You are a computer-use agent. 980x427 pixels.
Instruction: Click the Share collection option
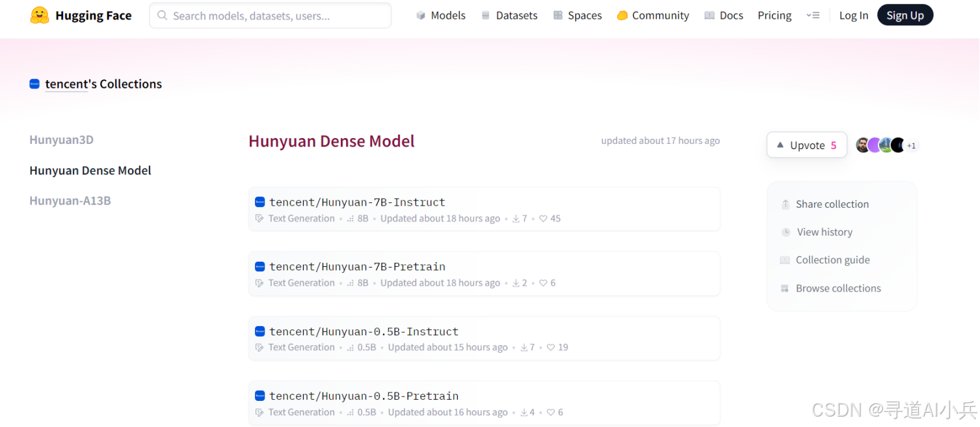pos(825,204)
